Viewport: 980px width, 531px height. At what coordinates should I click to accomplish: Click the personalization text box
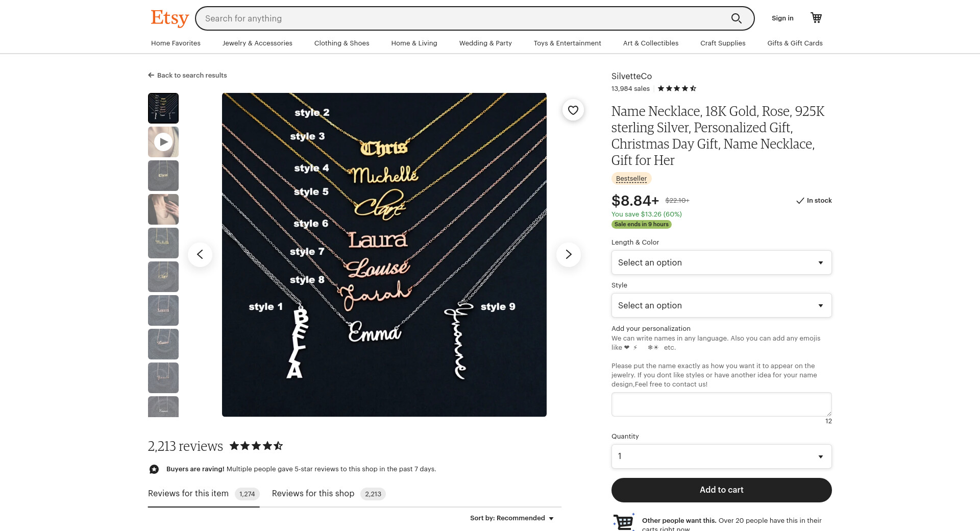tap(721, 404)
